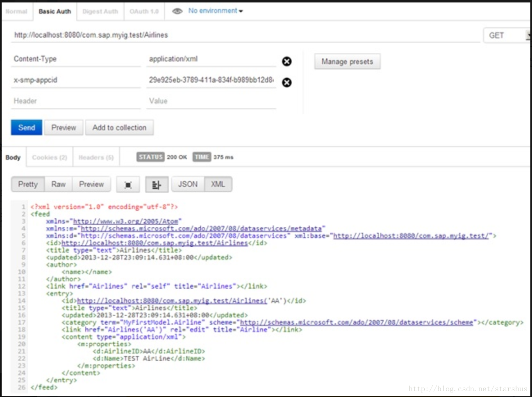Edit the x-smp-appcid value field
532x397 pixels.
(x=211, y=80)
